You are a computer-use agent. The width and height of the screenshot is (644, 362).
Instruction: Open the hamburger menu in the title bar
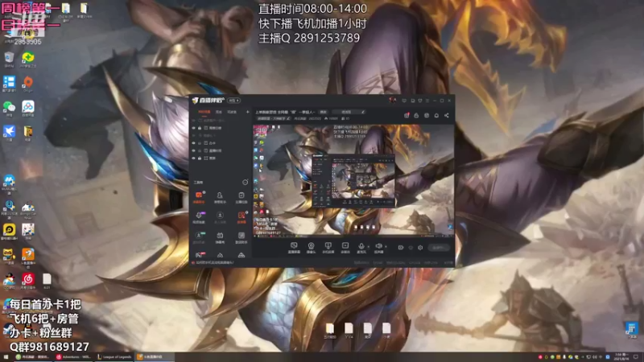[x=427, y=101]
